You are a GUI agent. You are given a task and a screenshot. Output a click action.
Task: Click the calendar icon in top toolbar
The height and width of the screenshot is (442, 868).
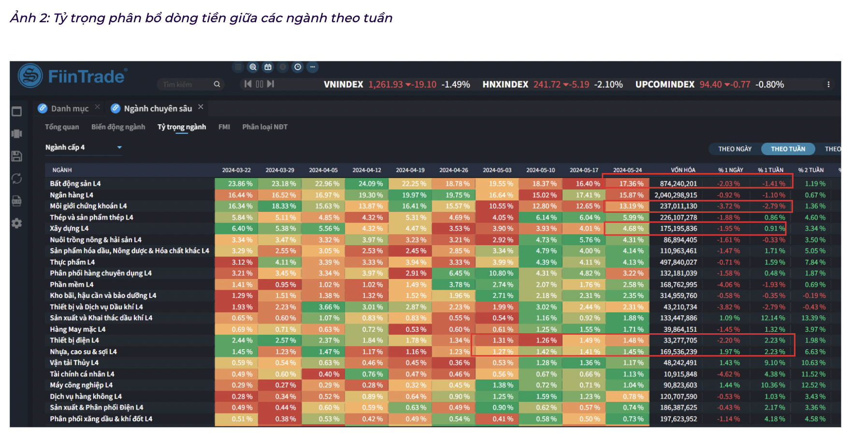268,67
